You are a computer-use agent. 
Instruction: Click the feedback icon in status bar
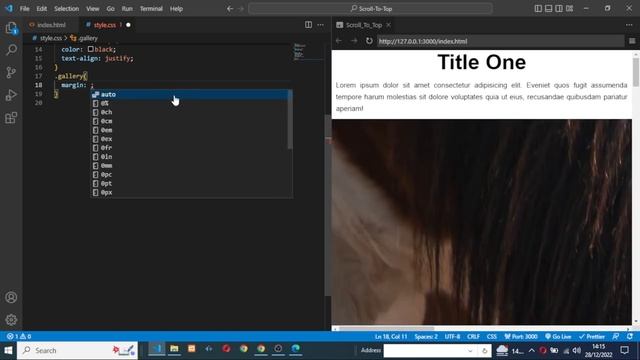click(616, 336)
